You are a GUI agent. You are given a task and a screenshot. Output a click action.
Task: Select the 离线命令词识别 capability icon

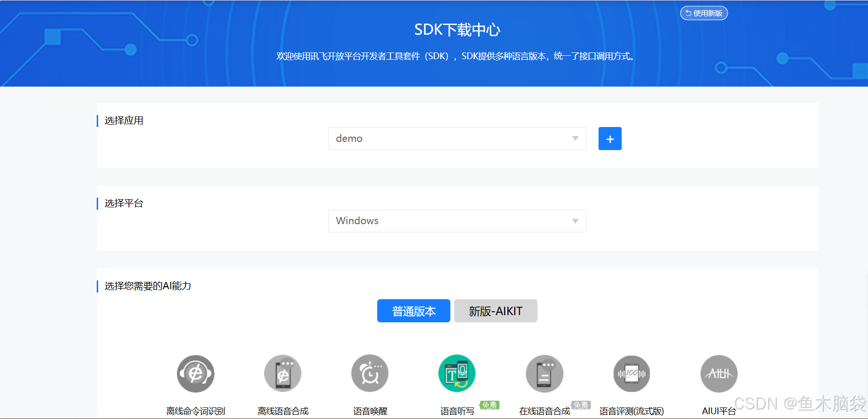click(195, 373)
